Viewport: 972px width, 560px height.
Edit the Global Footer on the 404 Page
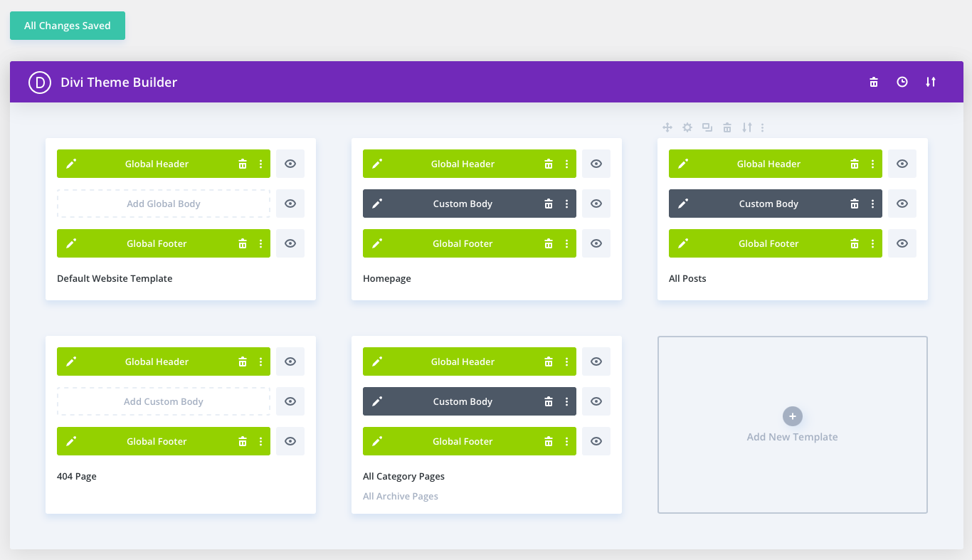(71, 441)
